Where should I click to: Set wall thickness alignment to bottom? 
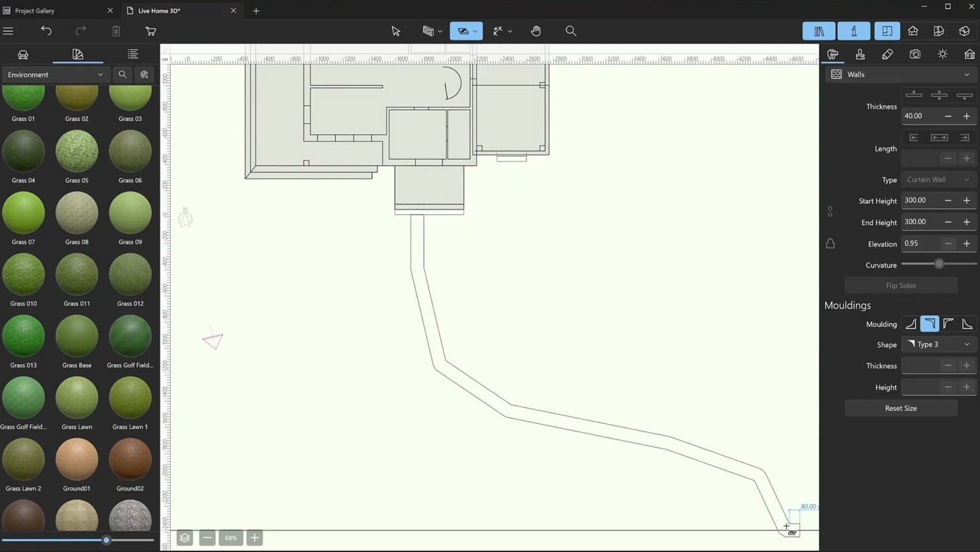(965, 95)
